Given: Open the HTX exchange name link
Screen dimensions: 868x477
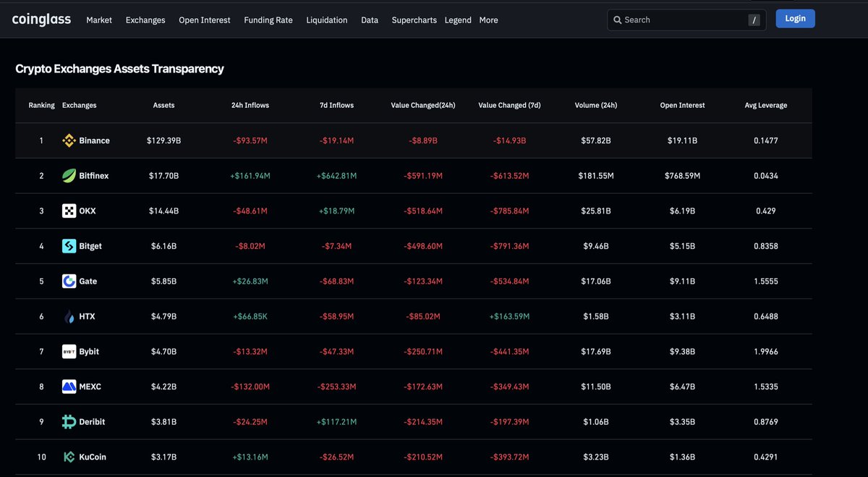Looking at the screenshot, I should [x=88, y=316].
